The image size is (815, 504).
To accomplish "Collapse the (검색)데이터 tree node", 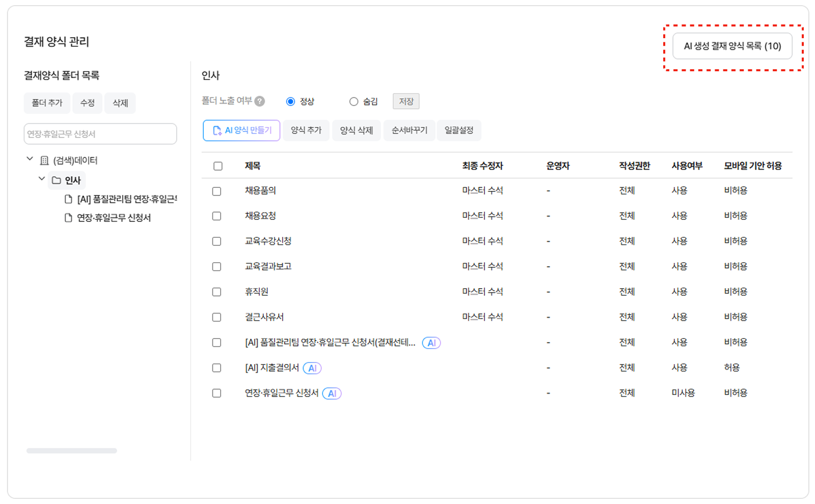I will 30,159.
